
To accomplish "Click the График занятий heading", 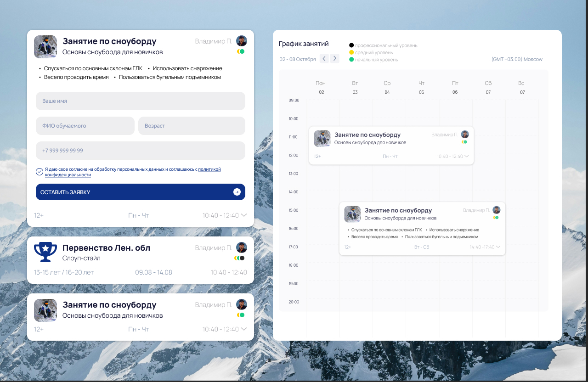I will pyautogui.click(x=304, y=44).
